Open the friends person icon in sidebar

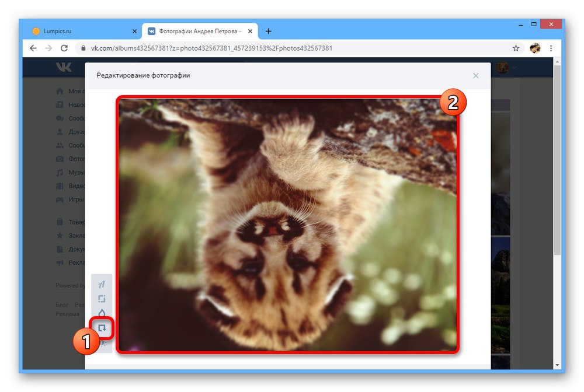(x=60, y=132)
